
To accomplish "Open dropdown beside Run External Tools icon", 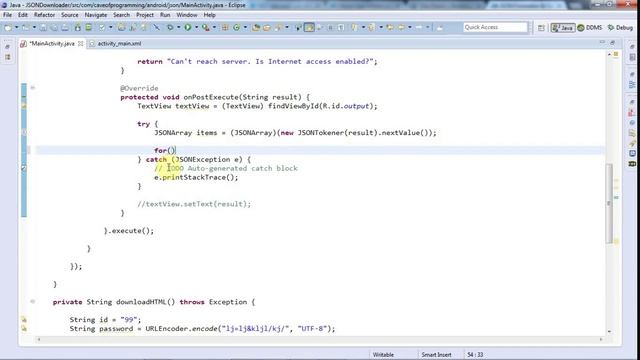I will [214, 27].
